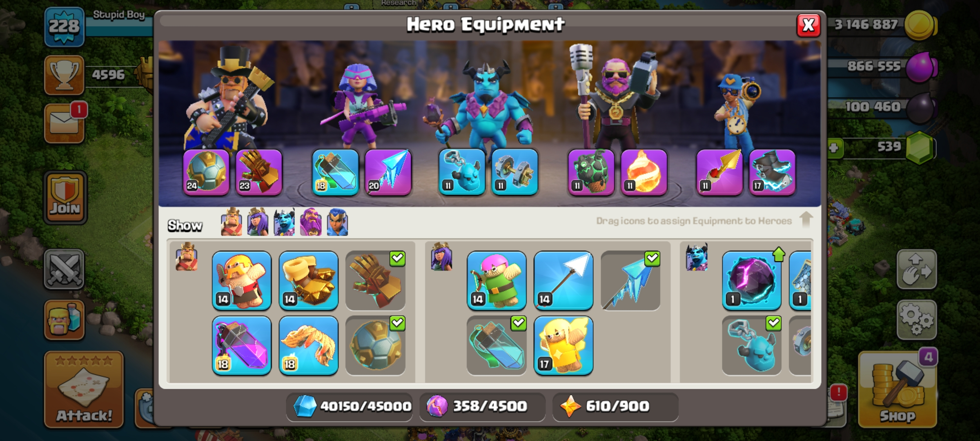Toggle the equipped Spiky Ball in King inventory
The height and width of the screenshot is (441, 980).
tap(376, 345)
